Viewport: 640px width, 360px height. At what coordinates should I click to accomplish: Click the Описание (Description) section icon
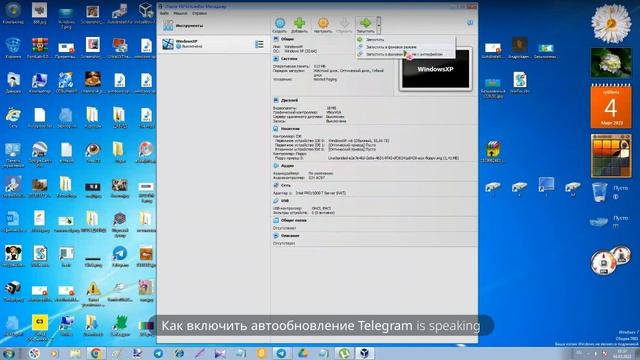(x=276, y=236)
